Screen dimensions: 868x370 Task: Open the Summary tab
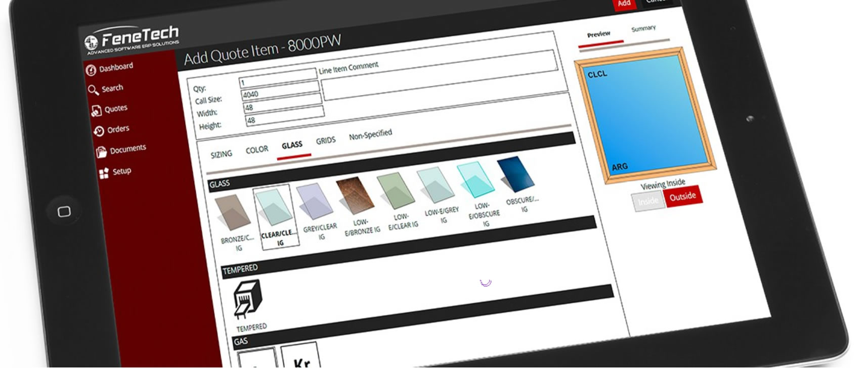[643, 28]
